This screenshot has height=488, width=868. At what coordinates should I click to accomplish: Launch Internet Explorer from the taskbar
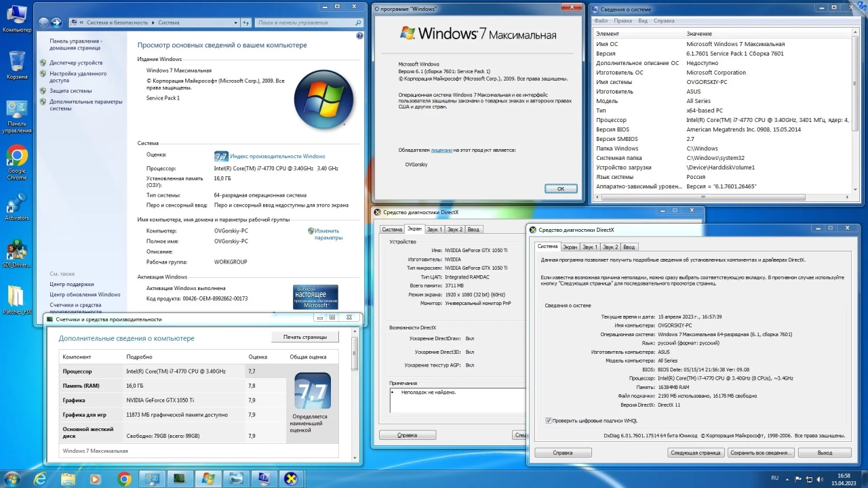(x=41, y=479)
